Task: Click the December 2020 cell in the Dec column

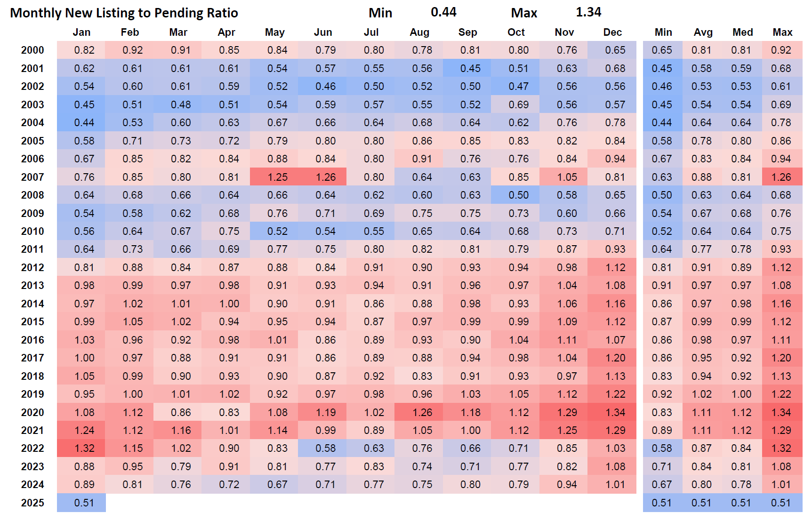Action: (x=615, y=412)
